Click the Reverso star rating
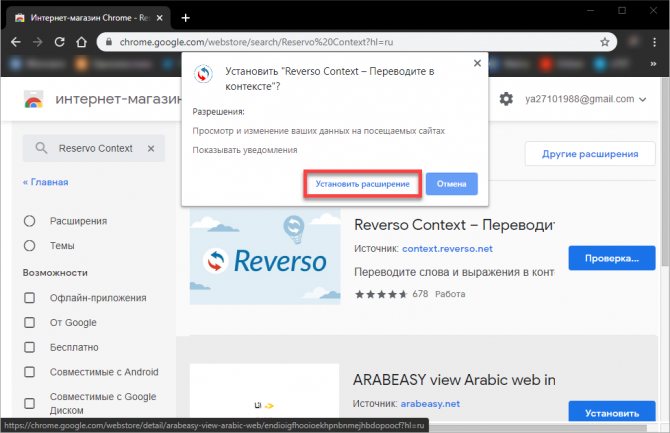Image resolution: width=670 pixels, height=433 pixels. (381, 294)
